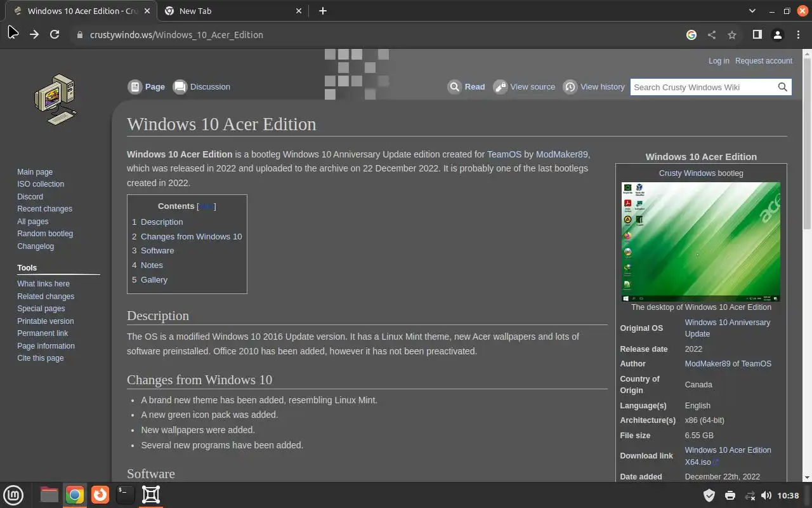Go forward with the browser arrow

pyautogui.click(x=34, y=35)
